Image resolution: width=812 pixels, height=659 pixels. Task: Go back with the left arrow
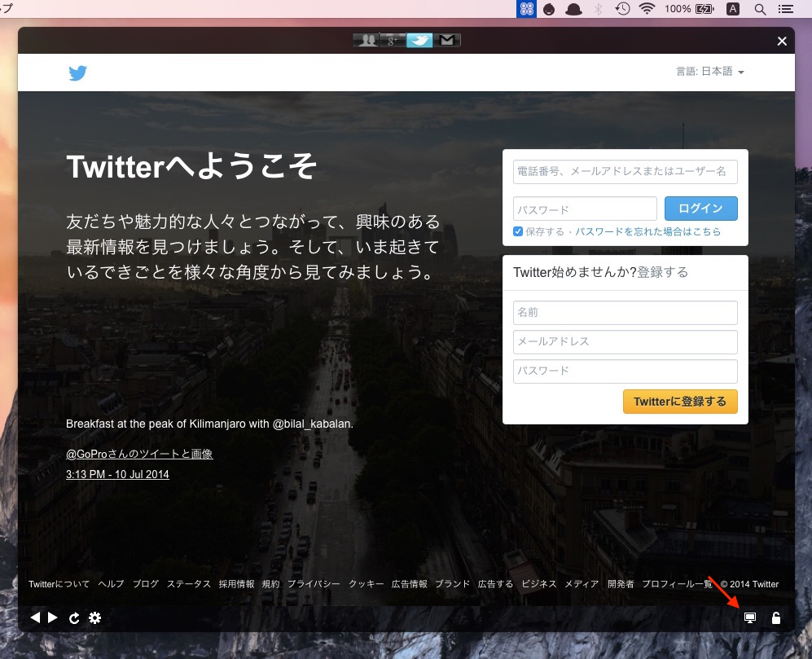point(35,617)
